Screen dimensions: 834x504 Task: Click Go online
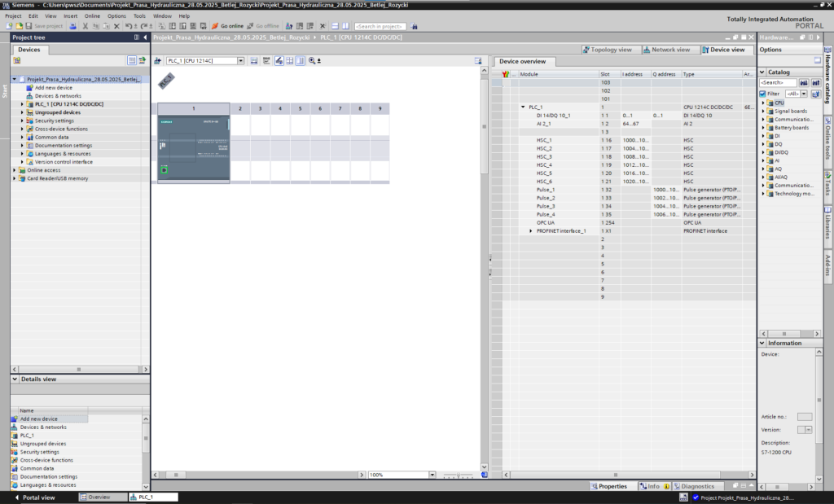pyautogui.click(x=228, y=26)
